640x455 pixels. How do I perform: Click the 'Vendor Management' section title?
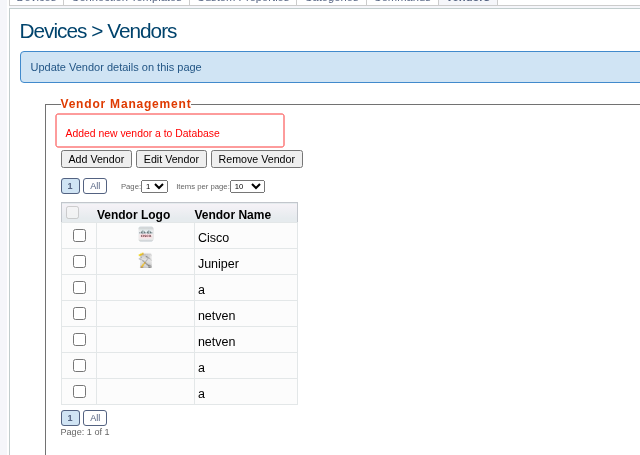pyautogui.click(x=126, y=104)
